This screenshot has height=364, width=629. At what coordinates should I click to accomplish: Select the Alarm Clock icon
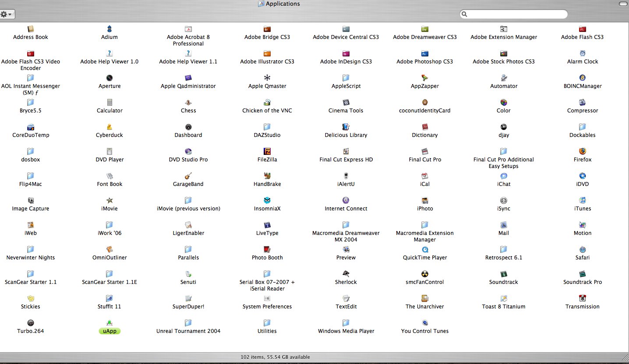coord(583,53)
